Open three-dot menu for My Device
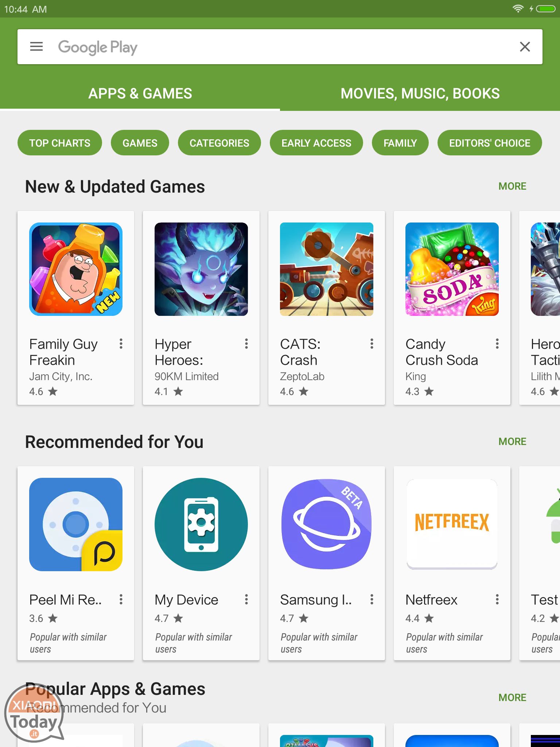Screen dimensions: 560x747 tap(246, 599)
